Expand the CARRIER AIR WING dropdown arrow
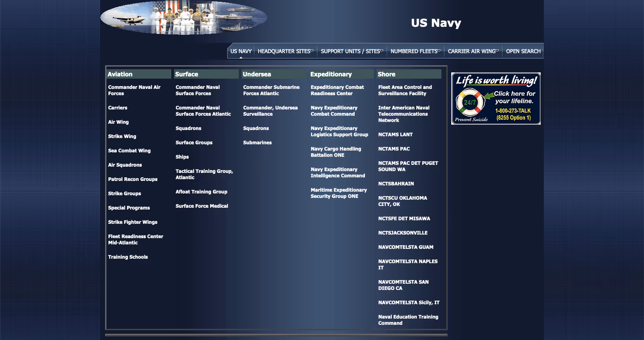 coord(497,51)
